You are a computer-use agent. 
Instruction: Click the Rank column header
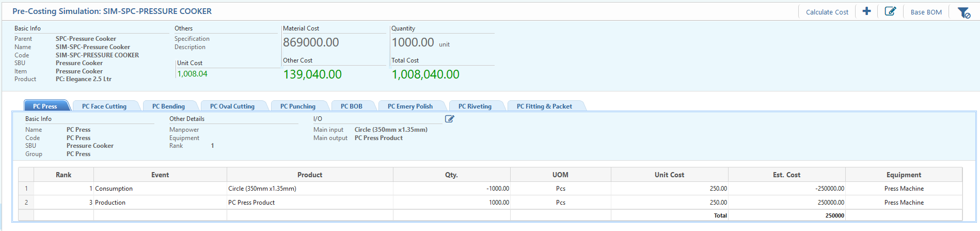pos(64,175)
